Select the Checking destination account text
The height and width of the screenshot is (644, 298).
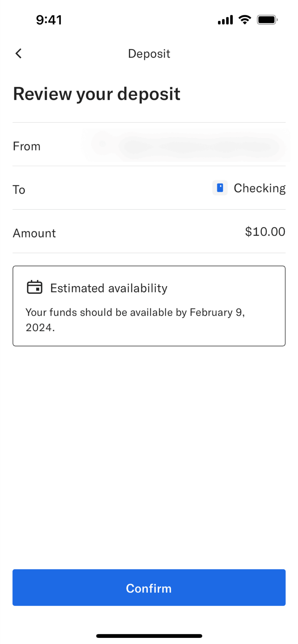[x=259, y=188]
